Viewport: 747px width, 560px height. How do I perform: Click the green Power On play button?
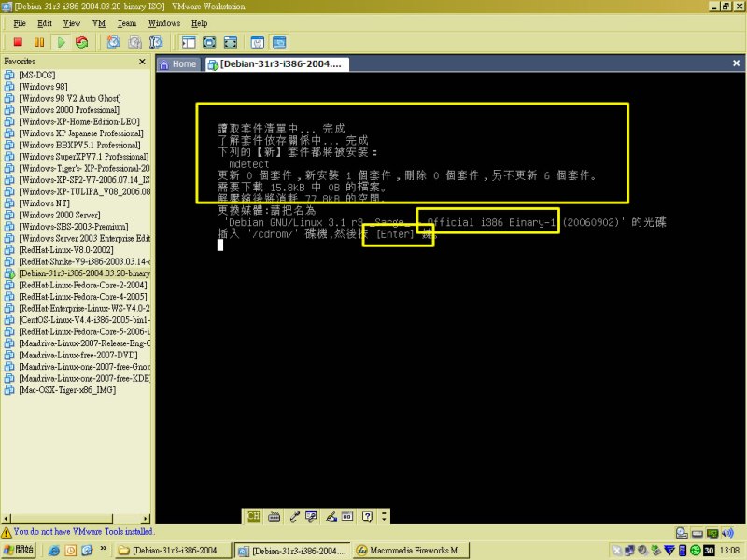tap(61, 42)
